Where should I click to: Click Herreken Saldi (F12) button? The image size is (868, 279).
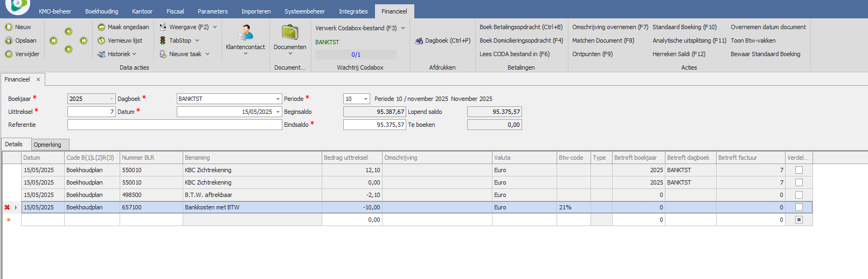click(x=678, y=54)
